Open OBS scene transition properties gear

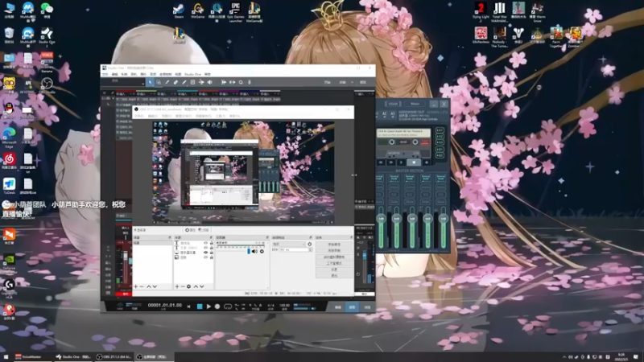click(x=310, y=245)
